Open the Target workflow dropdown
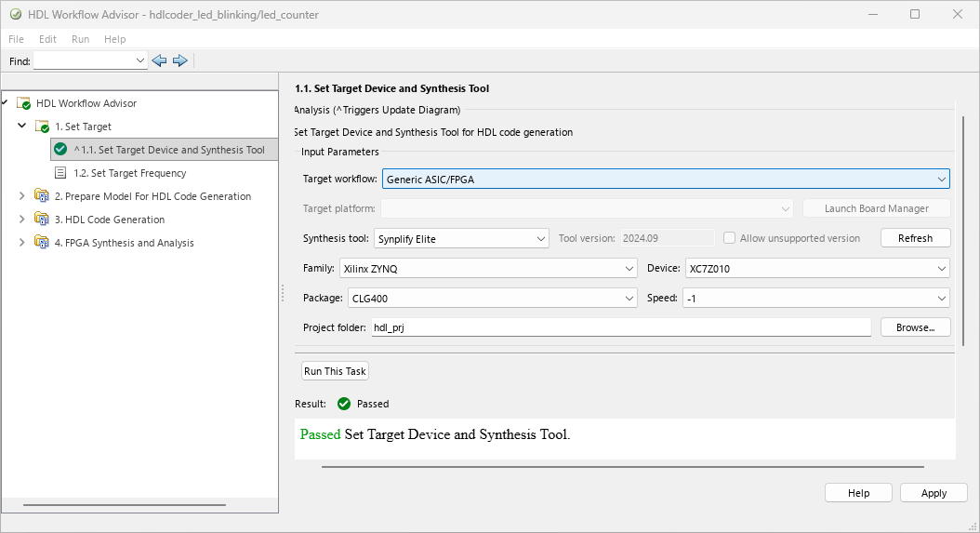Screen dimensions: 980x533 pyautogui.click(x=941, y=180)
